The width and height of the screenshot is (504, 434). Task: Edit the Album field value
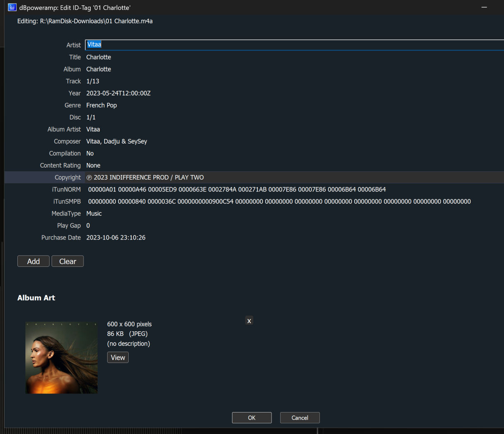pyautogui.click(x=98, y=69)
